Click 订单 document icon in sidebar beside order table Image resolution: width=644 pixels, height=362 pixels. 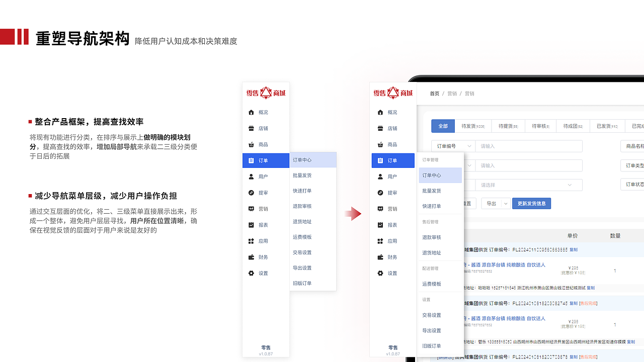click(x=380, y=160)
